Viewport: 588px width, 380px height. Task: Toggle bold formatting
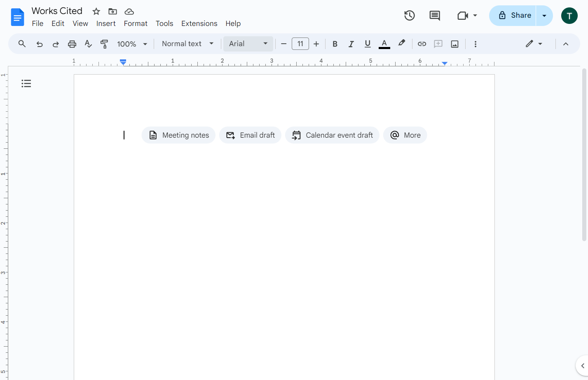point(335,44)
